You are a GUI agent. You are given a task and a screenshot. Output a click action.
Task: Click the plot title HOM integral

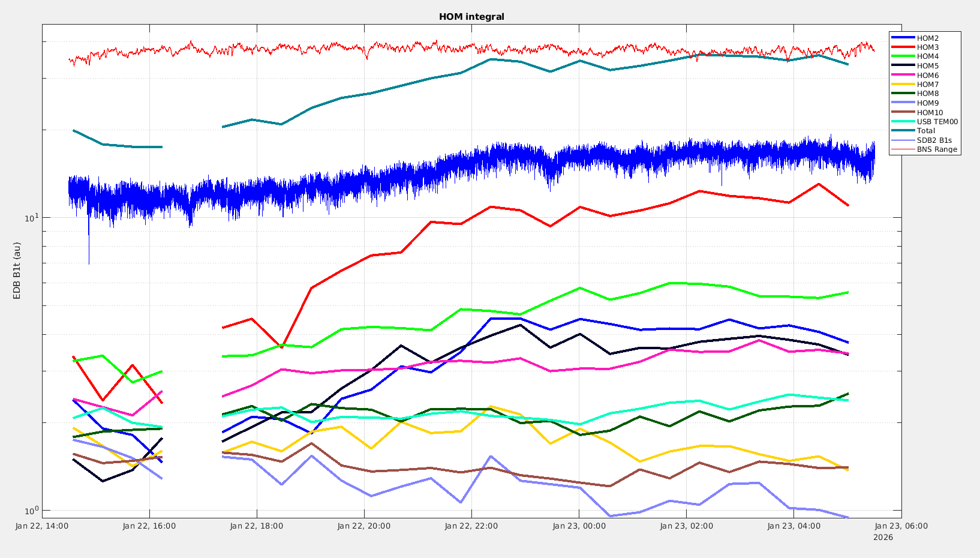pos(471,17)
